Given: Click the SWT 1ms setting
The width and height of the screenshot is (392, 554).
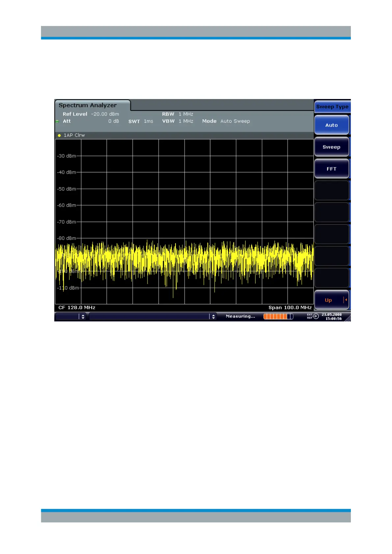Looking at the screenshot, I should tap(141, 121).
